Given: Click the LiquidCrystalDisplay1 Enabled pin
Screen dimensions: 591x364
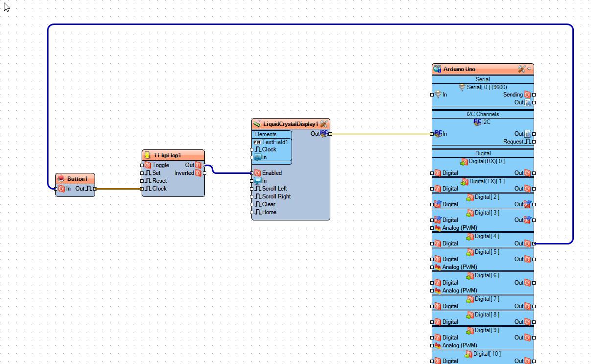Looking at the screenshot, I should tap(252, 173).
